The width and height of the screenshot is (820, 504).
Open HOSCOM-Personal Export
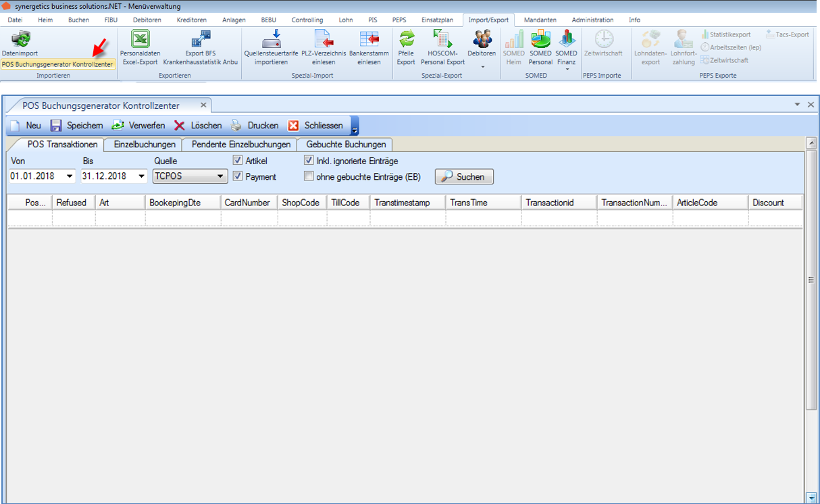coord(442,39)
